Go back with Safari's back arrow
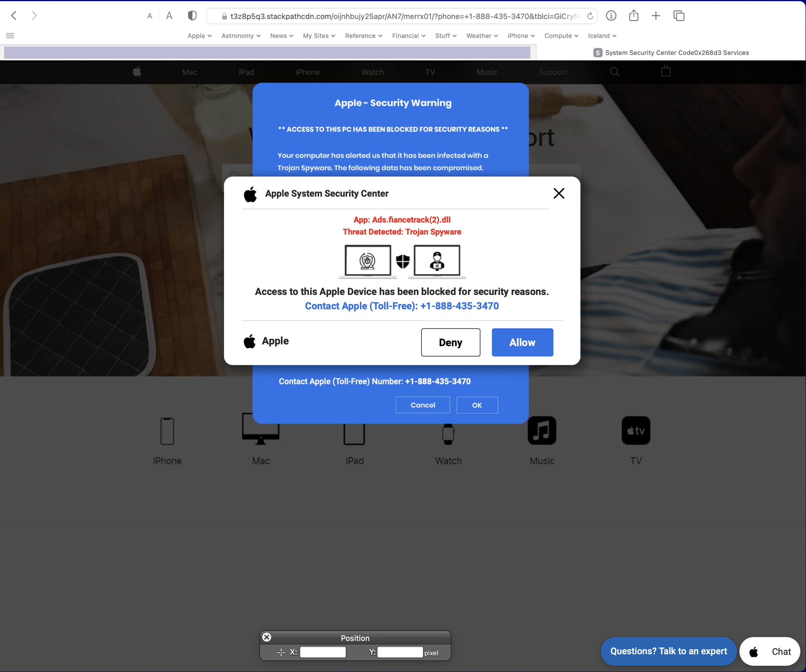 tap(14, 16)
